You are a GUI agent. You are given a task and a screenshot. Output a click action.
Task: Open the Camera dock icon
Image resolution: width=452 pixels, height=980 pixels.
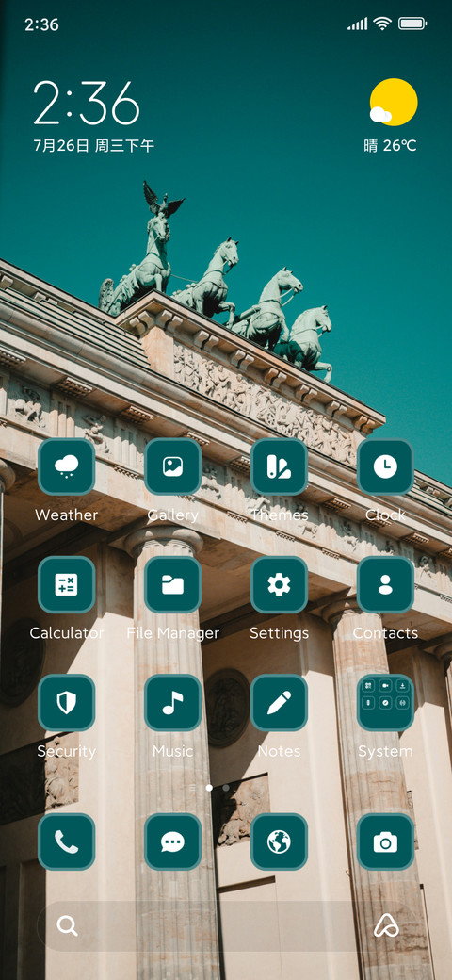click(x=385, y=841)
